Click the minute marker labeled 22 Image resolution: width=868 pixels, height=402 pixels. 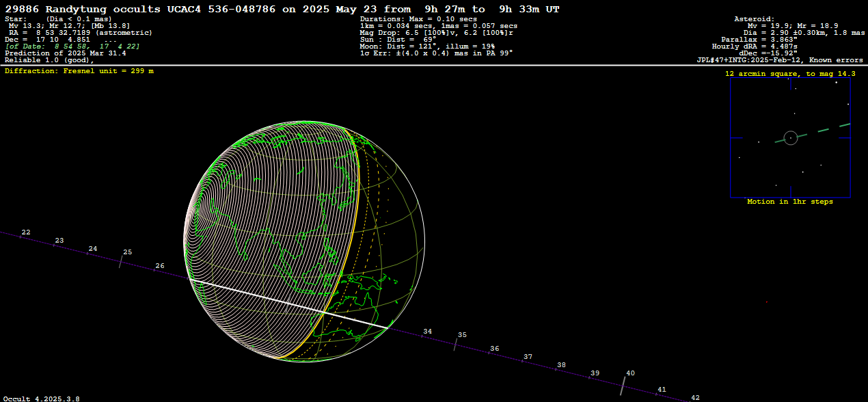26,233
